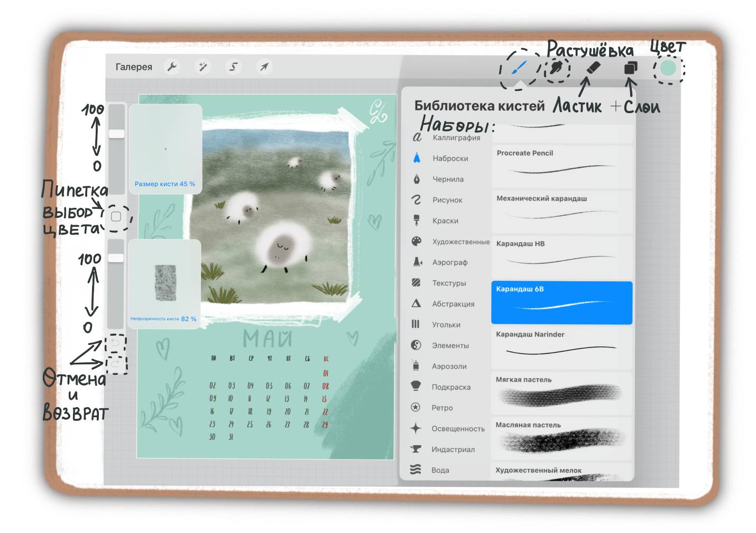
Task: Select the Карандаш 6B brush
Action: click(x=561, y=302)
